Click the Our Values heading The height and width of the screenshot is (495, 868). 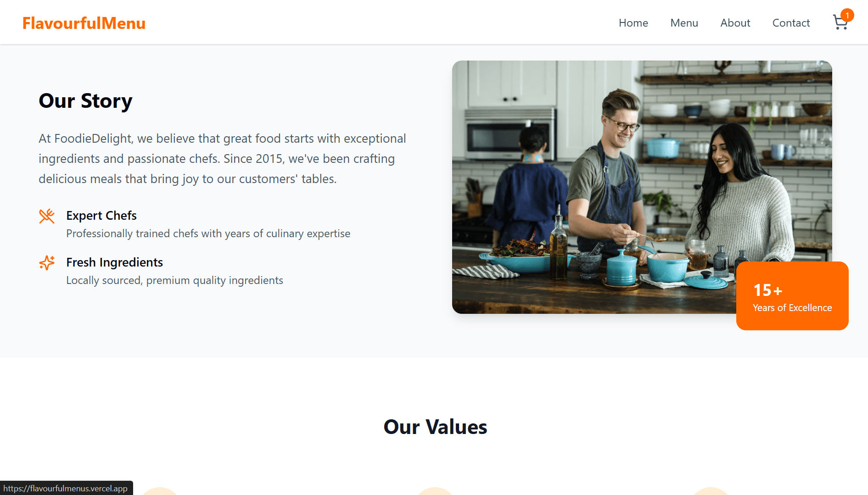click(435, 427)
